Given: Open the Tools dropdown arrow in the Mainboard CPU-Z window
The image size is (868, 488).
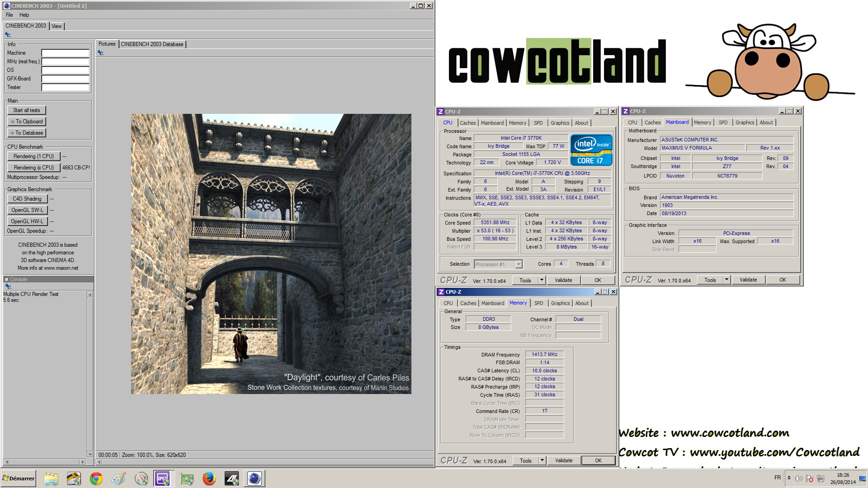Looking at the screenshot, I should coord(726,280).
